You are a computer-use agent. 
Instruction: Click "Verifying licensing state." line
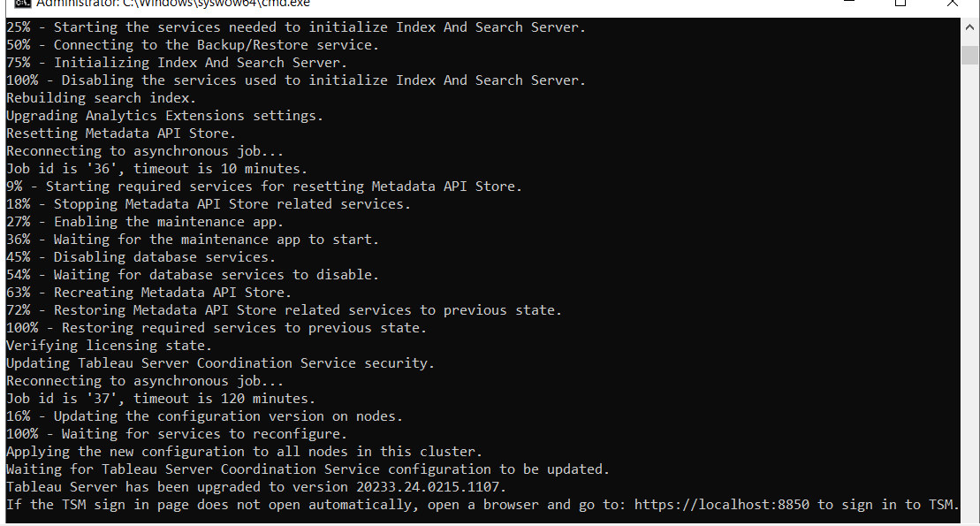click(109, 346)
